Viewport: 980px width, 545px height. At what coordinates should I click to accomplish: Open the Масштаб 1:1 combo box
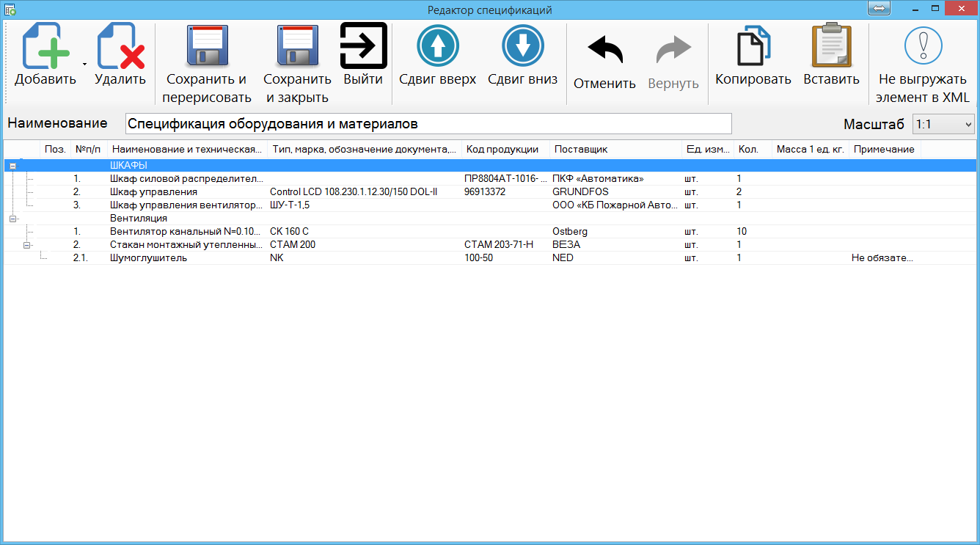(943, 124)
